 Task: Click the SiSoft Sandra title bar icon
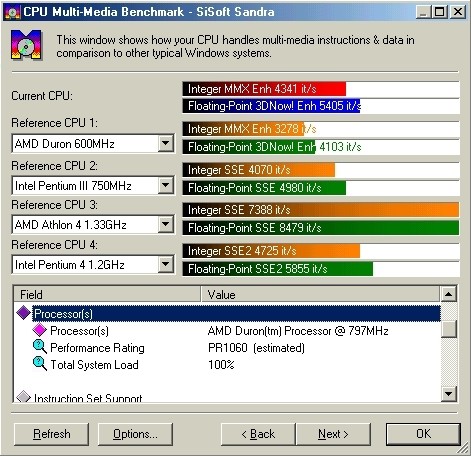tap(12, 12)
